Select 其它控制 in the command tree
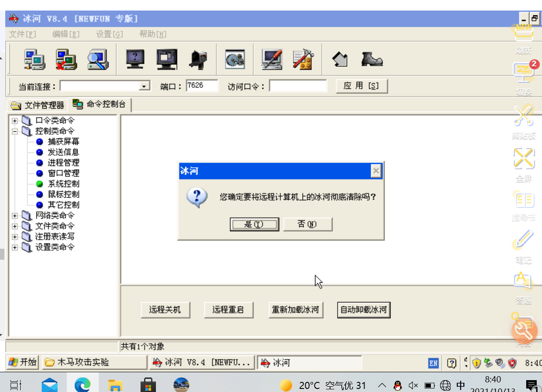 63,205
